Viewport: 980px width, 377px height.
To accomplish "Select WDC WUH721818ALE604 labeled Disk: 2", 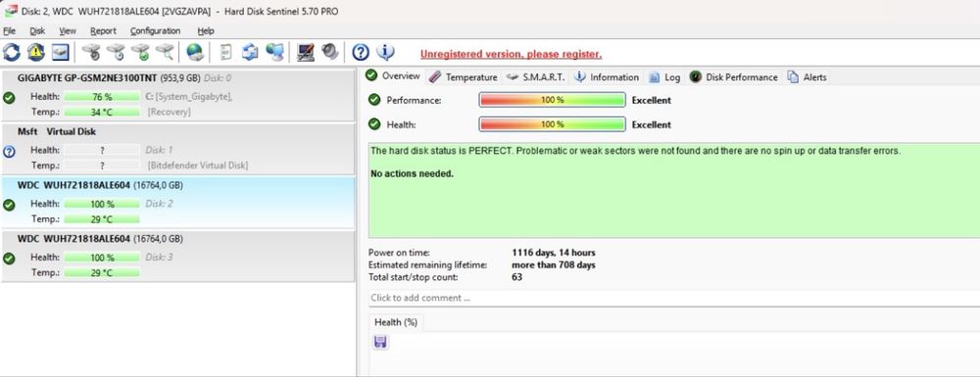I will 178,203.
